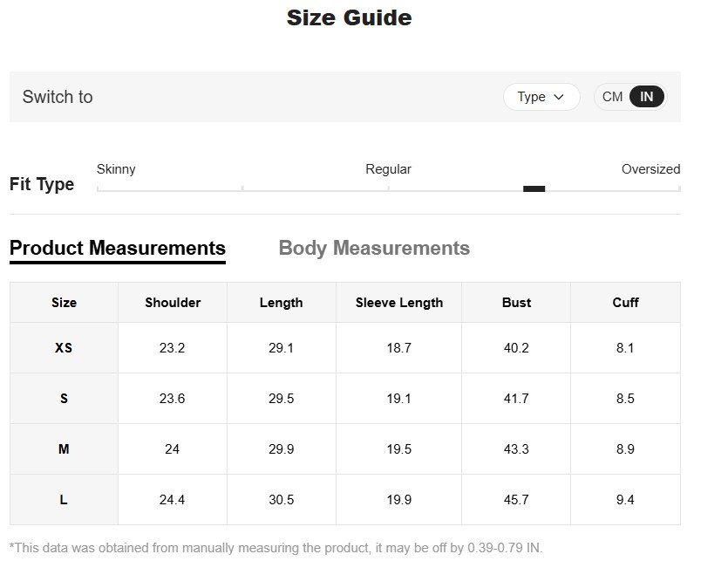Switch to Body Measurements tab
Image resolution: width=728 pixels, height=561 pixels.
(x=374, y=249)
